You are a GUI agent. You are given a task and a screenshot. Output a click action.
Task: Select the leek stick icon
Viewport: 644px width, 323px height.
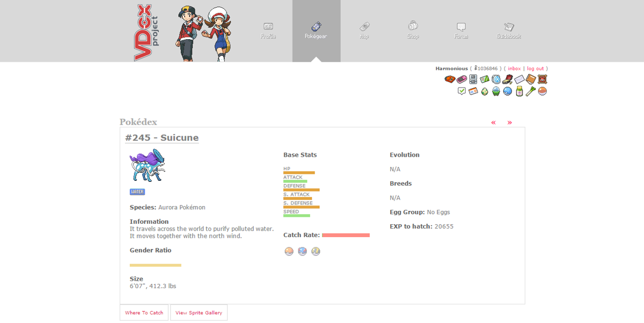(x=531, y=91)
